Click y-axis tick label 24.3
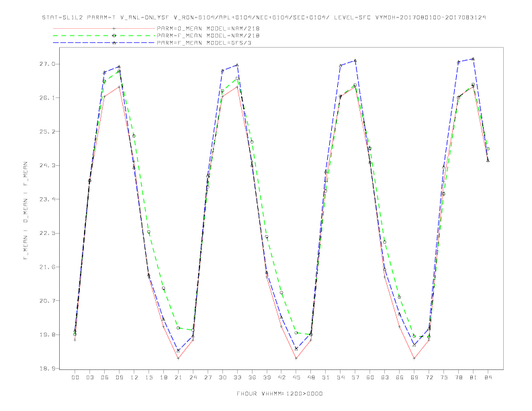This screenshot has height=411, width=532. click(47, 165)
